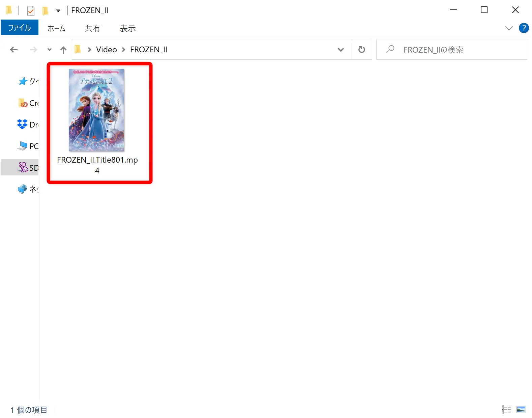Click the FROZEN_II breadcrumb in address bar
Image resolution: width=532 pixels, height=418 pixels.
(149, 50)
